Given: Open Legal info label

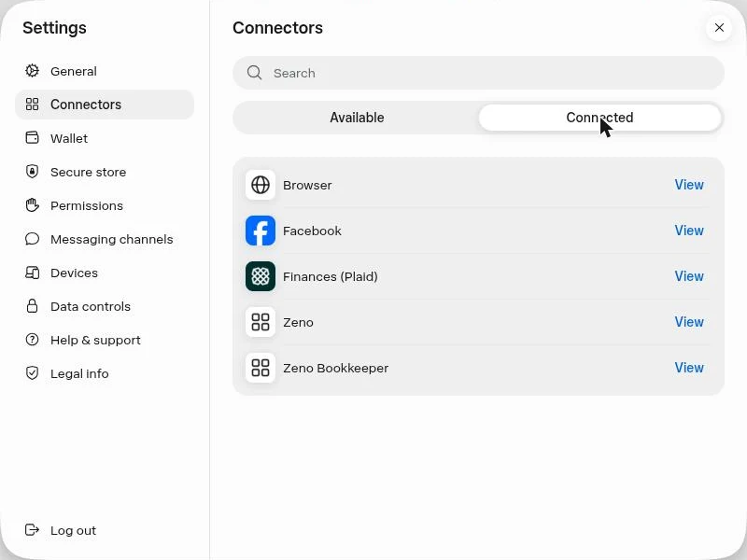Looking at the screenshot, I should pos(79,374).
